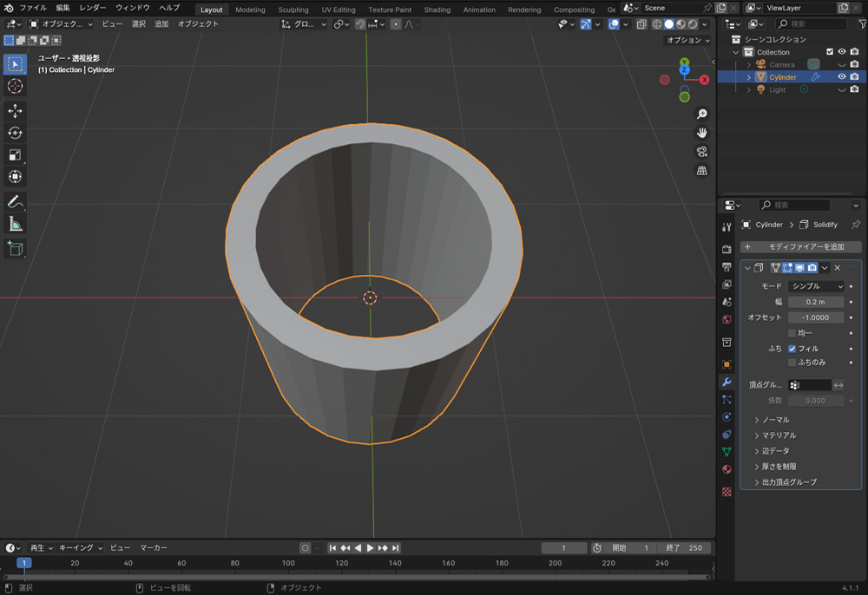868x595 pixels.
Task: Open the モード dropdown set to シンプル
Action: [816, 286]
